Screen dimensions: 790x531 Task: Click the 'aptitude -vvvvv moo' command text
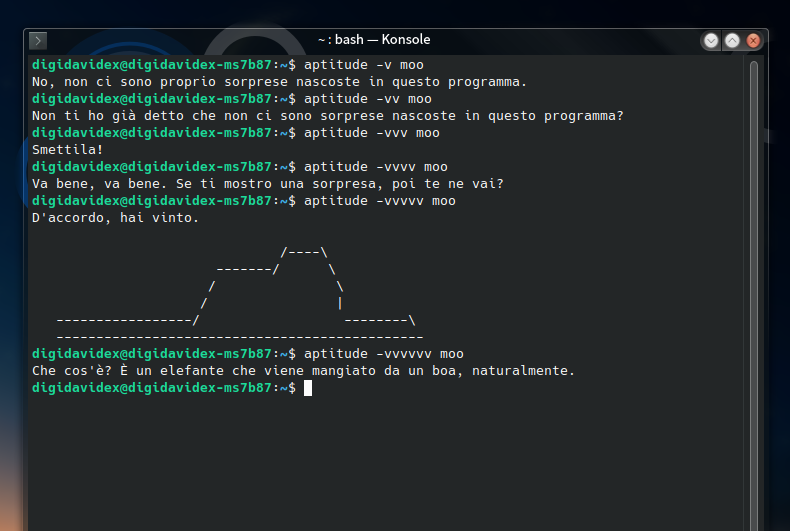[x=380, y=201]
